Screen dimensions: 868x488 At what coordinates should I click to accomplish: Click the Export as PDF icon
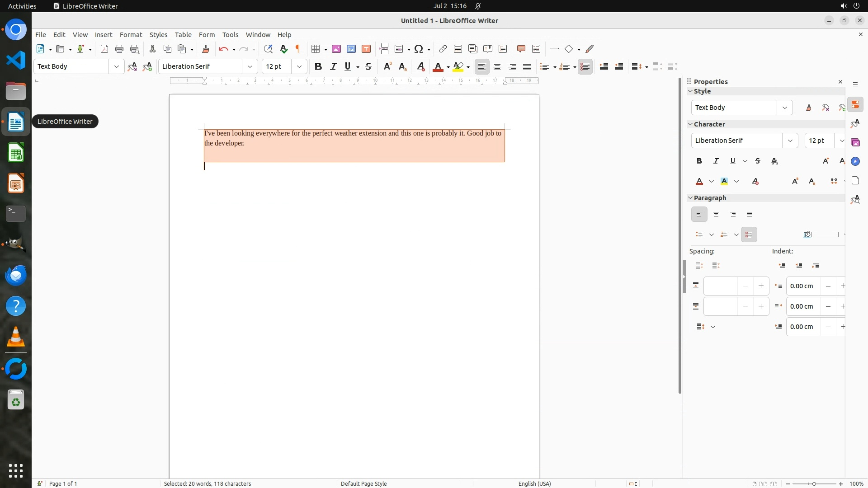[x=104, y=49]
